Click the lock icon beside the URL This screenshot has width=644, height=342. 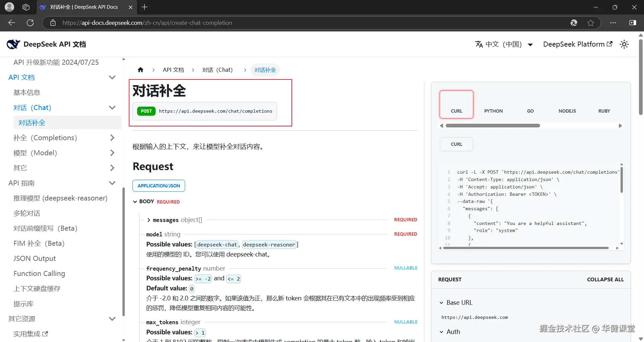[x=53, y=23]
